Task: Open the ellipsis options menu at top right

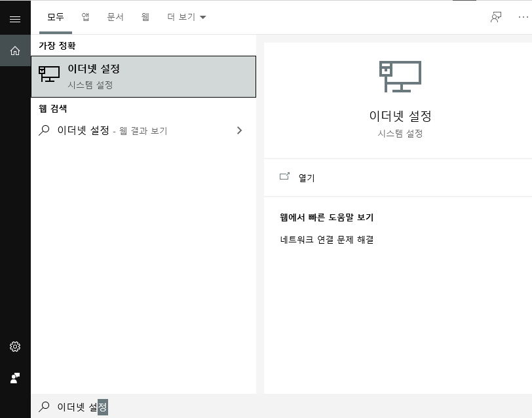Action: [523, 18]
